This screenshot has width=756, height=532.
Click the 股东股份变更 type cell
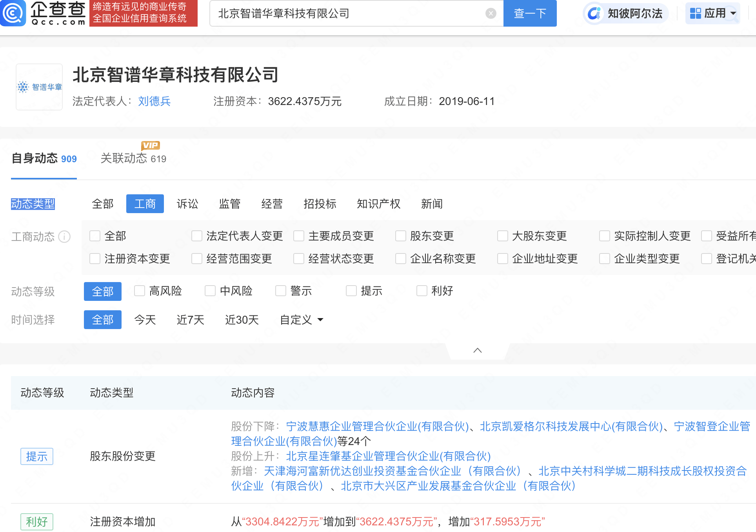(123, 456)
